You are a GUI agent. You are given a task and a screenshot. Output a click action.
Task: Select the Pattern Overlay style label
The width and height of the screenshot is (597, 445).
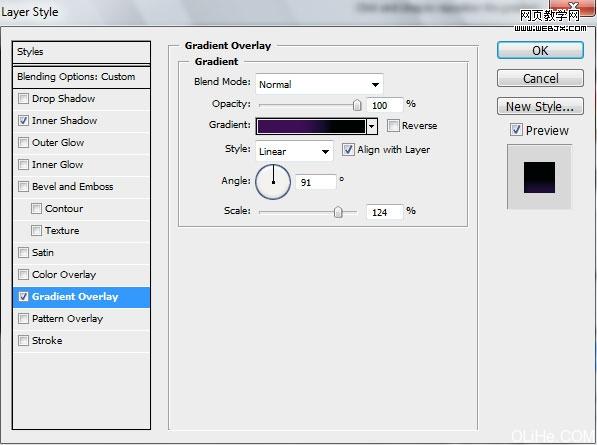67,319
